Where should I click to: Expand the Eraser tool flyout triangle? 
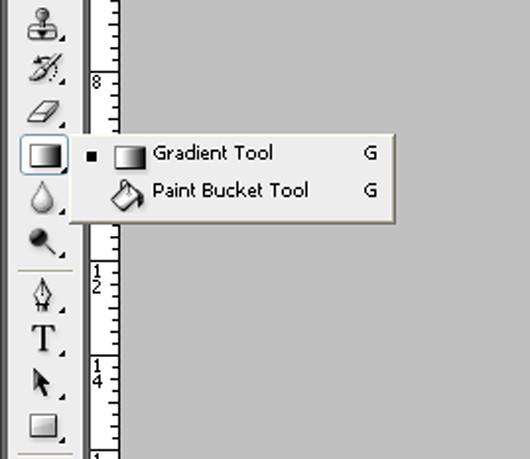62,125
